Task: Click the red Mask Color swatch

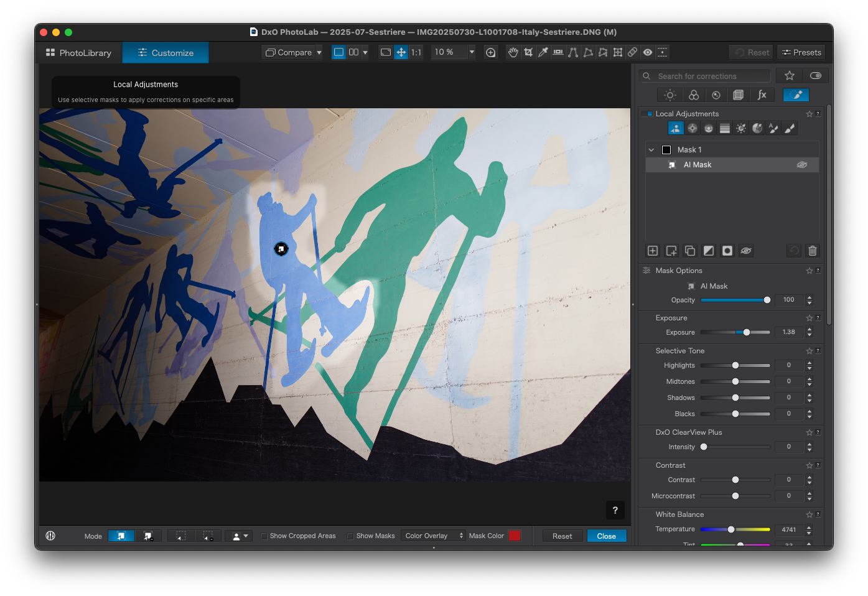Action: click(515, 536)
